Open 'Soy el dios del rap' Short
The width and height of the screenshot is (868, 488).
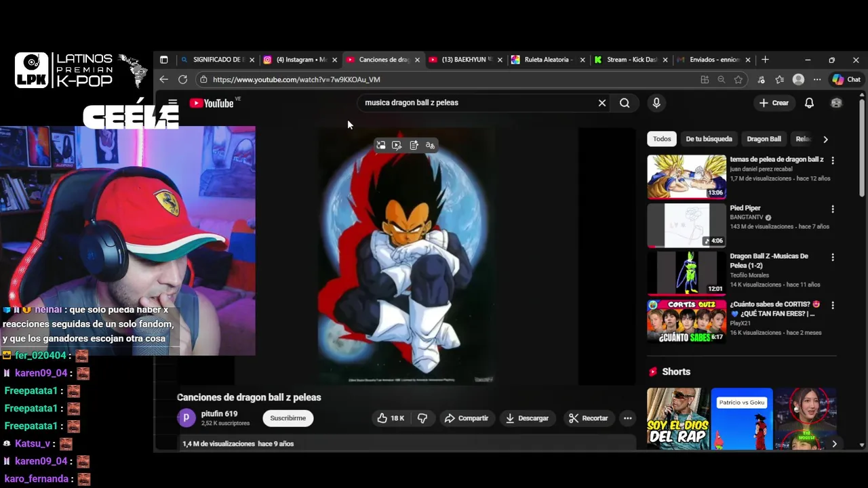pyautogui.click(x=677, y=419)
